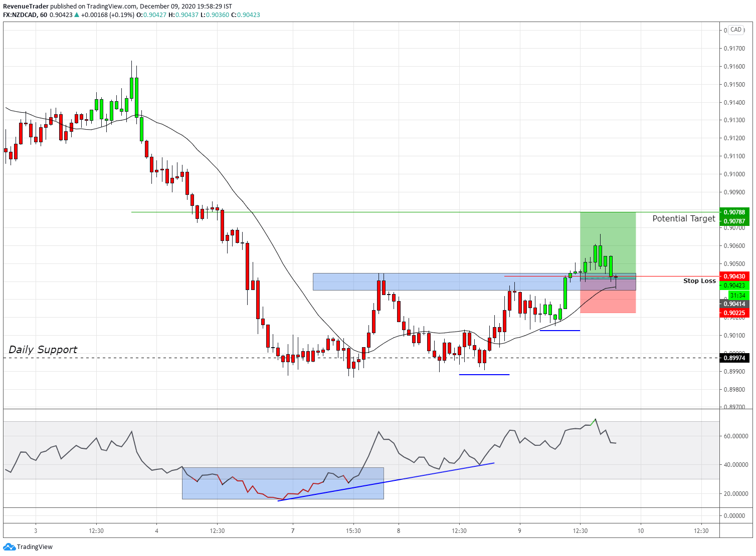Click the 20.00000 RSI axis label
Screen dimensions: 756x556
pyautogui.click(x=735, y=494)
